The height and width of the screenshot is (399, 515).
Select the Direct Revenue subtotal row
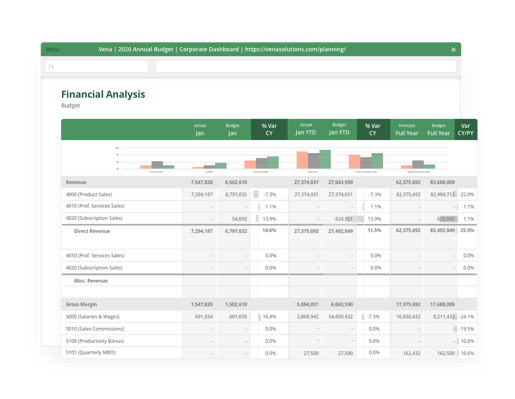(269, 237)
